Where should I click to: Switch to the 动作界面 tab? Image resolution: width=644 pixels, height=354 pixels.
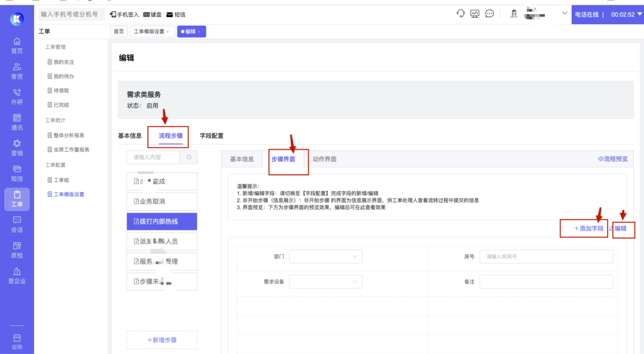tap(325, 159)
